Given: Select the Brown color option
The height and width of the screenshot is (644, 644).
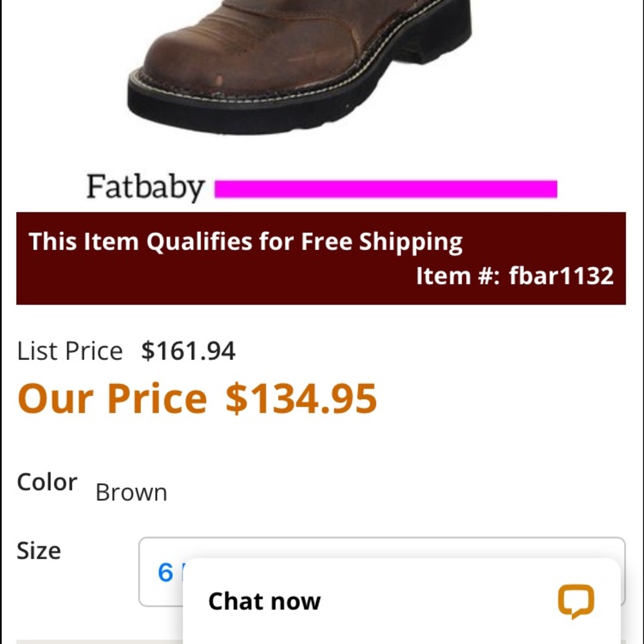Looking at the screenshot, I should (131, 492).
